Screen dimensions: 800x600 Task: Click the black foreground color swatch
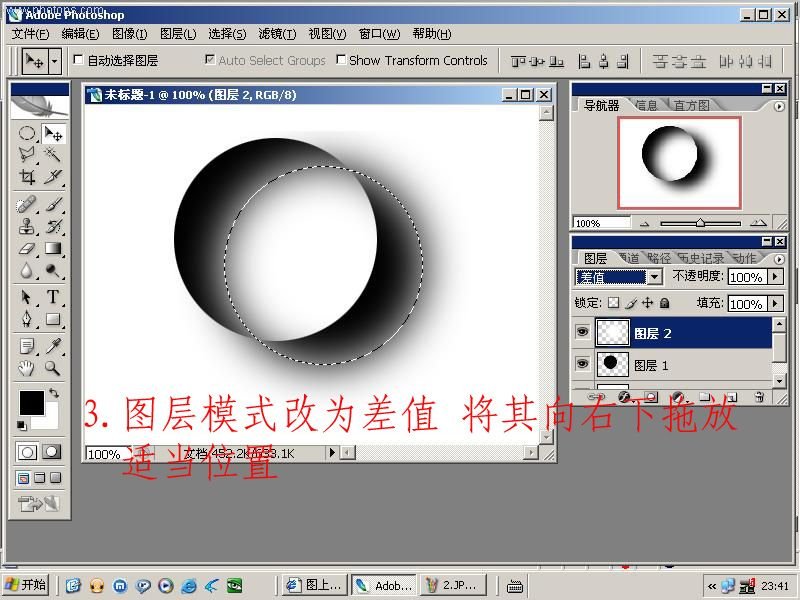pyautogui.click(x=31, y=402)
